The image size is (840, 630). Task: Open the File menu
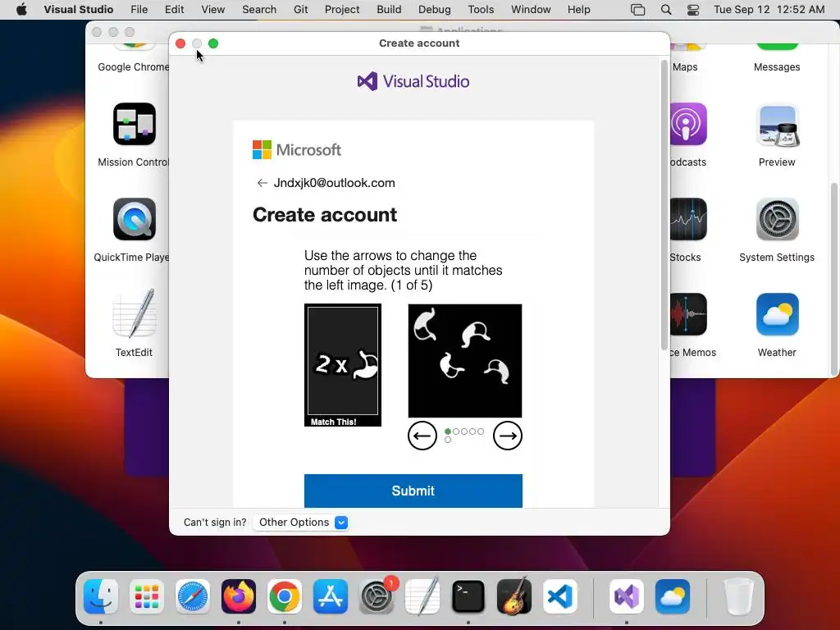pyautogui.click(x=139, y=10)
